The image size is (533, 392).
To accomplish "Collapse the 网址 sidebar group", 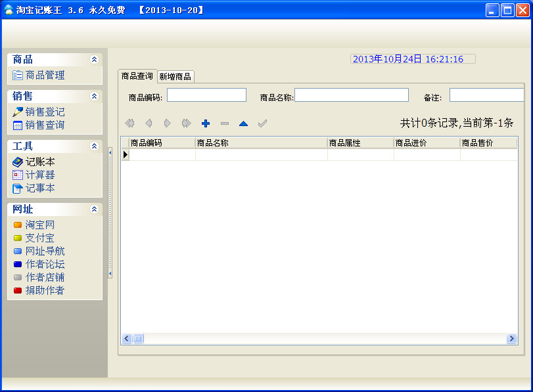I will 94,209.
